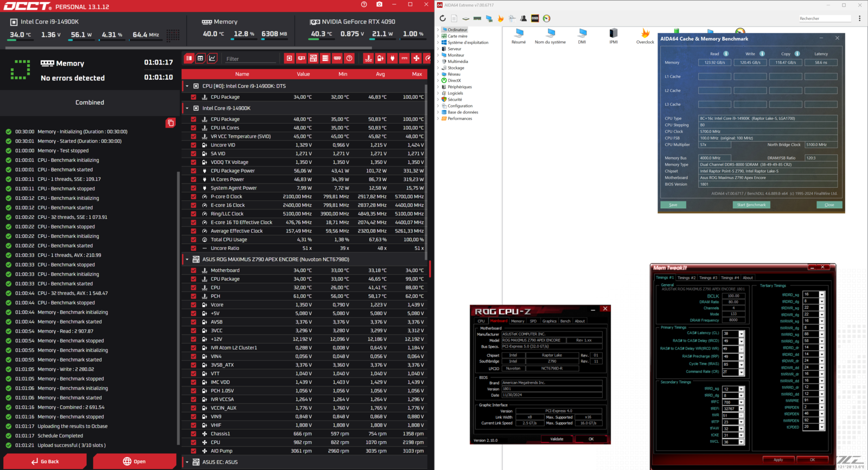The image size is (868, 470).
Task: Click Save in AIDA64 Cache & Memory Benchmark
Action: [x=673, y=205]
